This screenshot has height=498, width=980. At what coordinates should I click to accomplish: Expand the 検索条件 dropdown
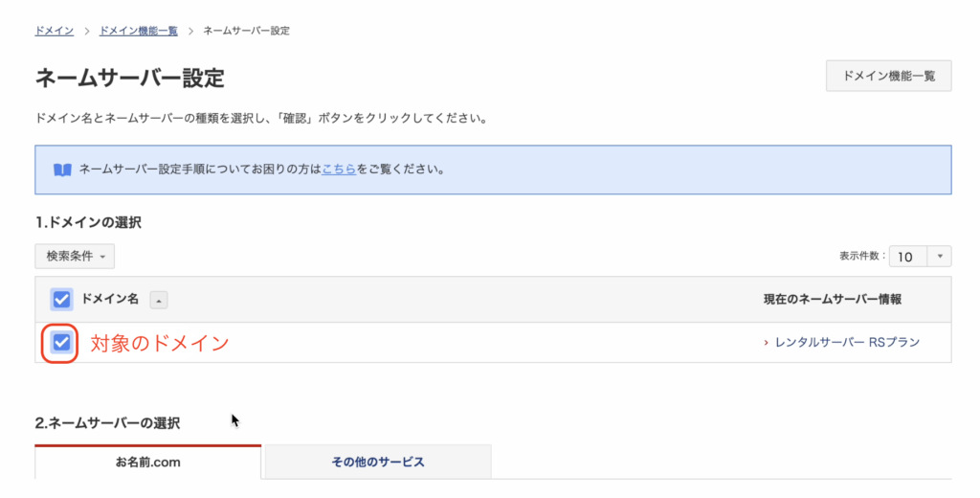[x=75, y=256]
